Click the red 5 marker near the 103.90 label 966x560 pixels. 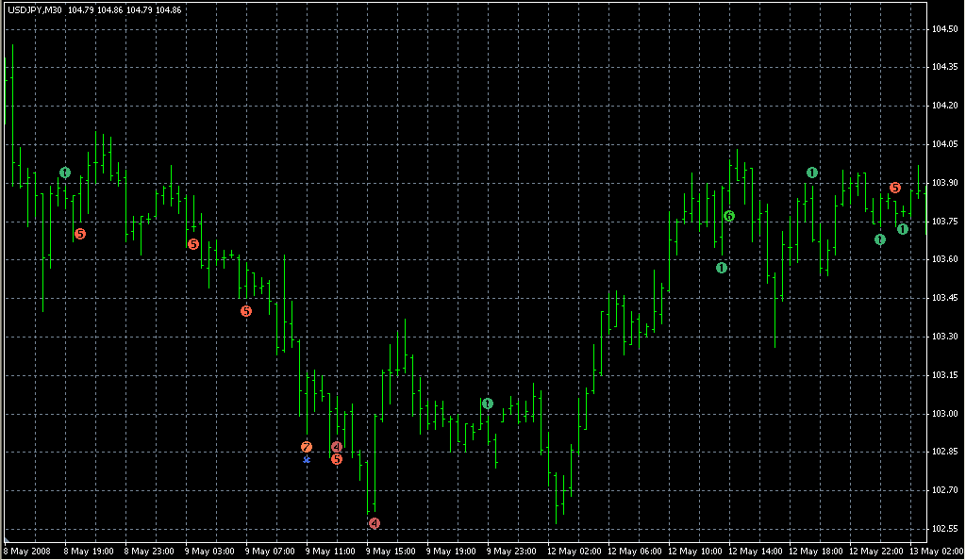click(895, 188)
